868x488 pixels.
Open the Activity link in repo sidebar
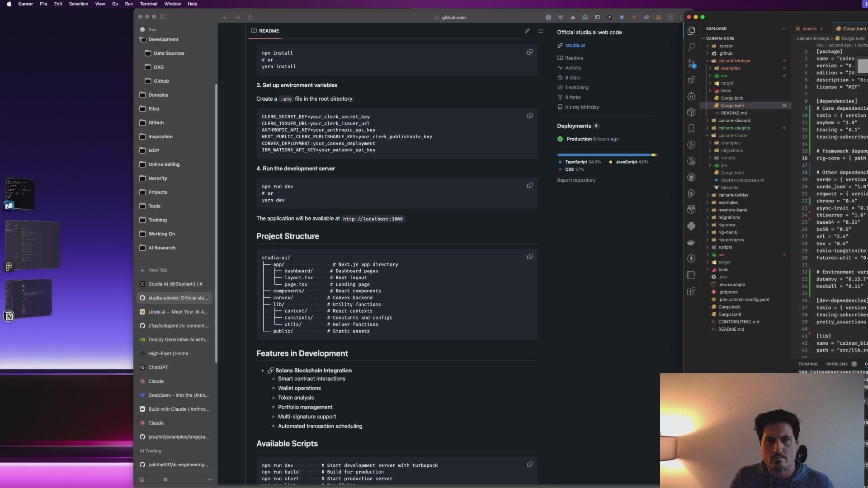pyautogui.click(x=573, y=68)
